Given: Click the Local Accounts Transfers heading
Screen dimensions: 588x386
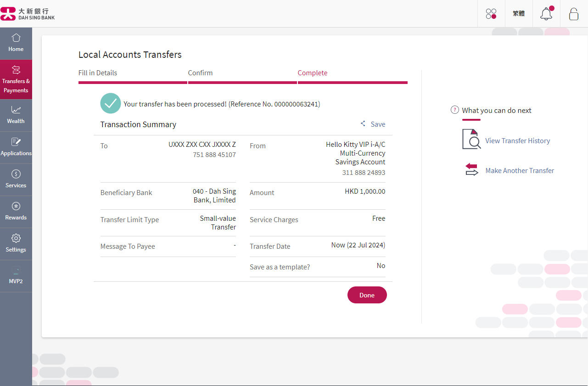Looking at the screenshot, I should tap(130, 55).
